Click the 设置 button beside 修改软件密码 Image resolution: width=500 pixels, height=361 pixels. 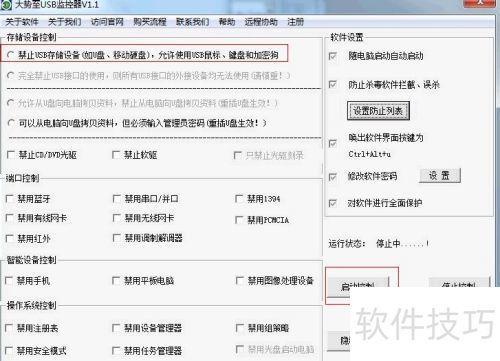pyautogui.click(x=440, y=176)
